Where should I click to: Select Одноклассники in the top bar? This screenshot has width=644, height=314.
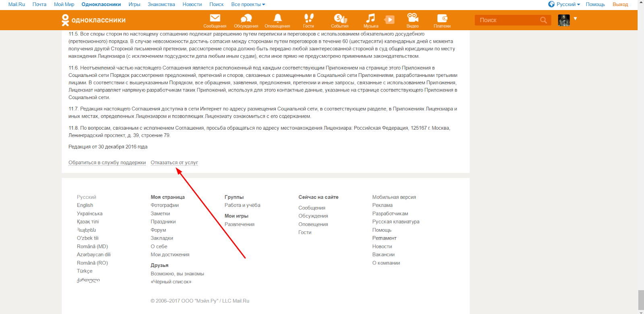click(x=101, y=4)
